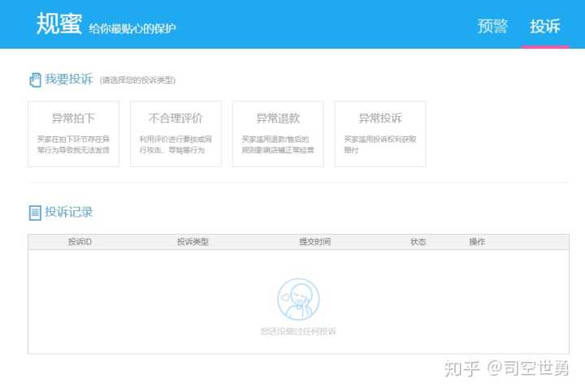Switch to the 预警 tab

tap(492, 26)
